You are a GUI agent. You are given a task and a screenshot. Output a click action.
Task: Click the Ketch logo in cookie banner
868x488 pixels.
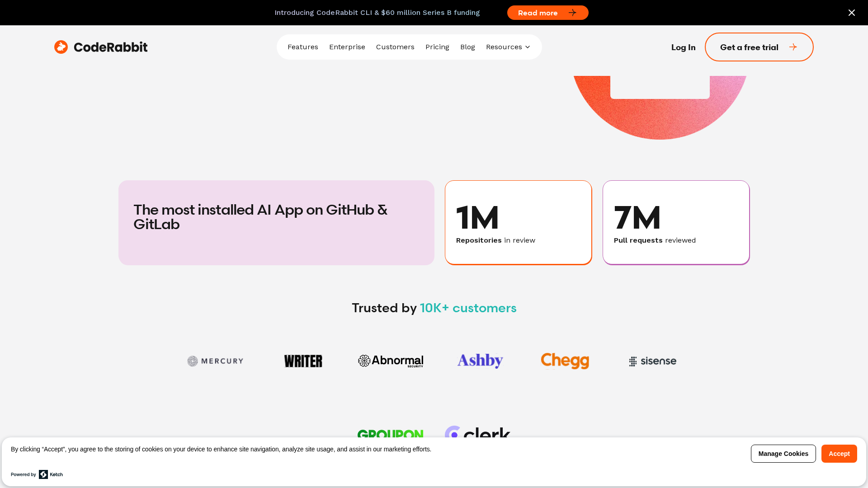pos(51,474)
